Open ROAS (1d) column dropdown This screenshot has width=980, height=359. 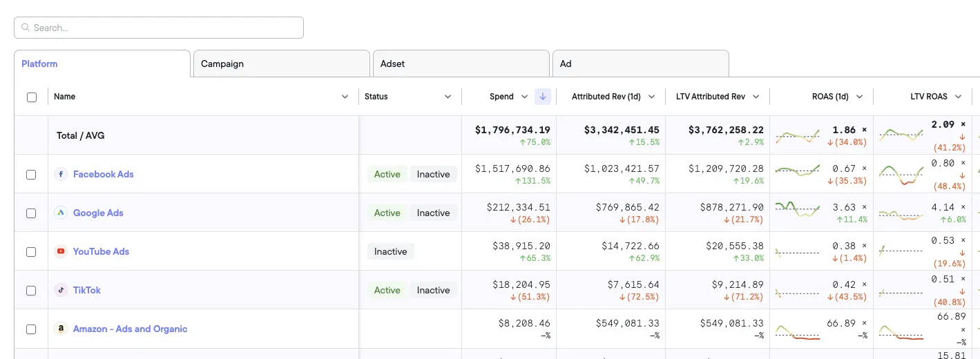[859, 97]
